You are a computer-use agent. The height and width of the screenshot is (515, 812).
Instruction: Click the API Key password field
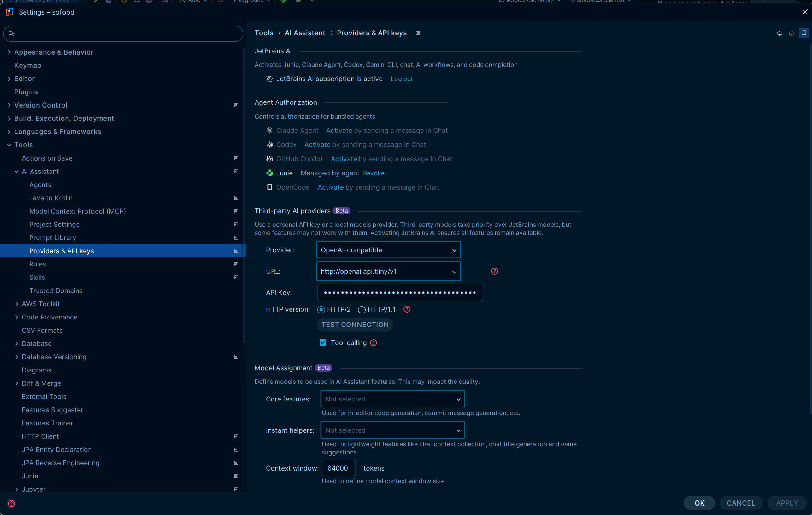[400, 293]
